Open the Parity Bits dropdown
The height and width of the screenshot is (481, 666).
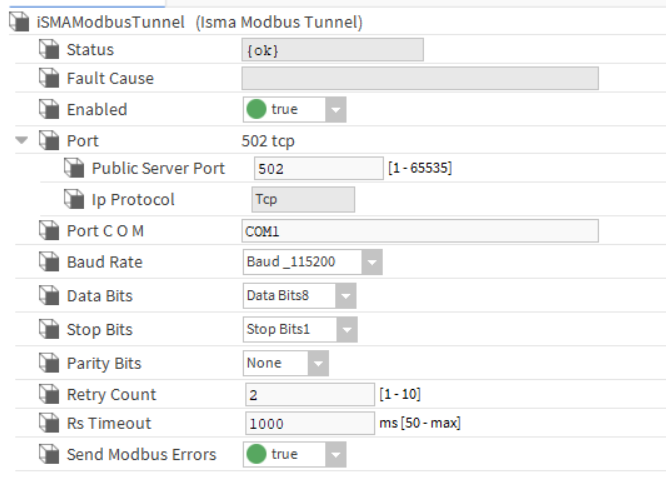(x=317, y=363)
